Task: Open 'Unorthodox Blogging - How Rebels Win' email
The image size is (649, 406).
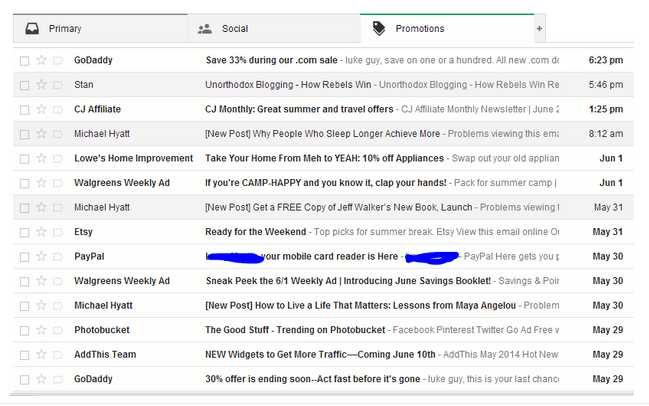Action: pos(288,84)
